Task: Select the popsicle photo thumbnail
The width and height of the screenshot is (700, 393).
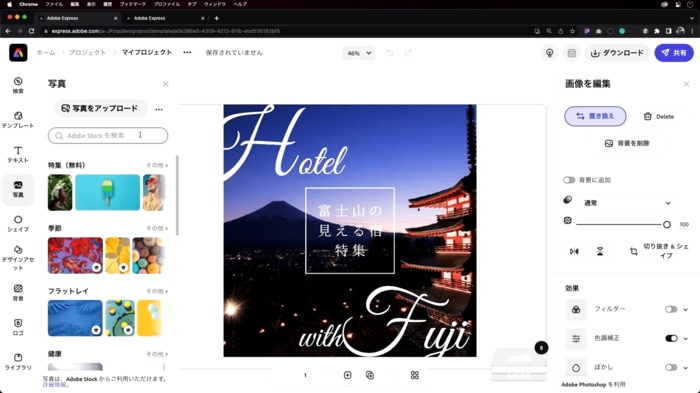Action: coord(107,192)
